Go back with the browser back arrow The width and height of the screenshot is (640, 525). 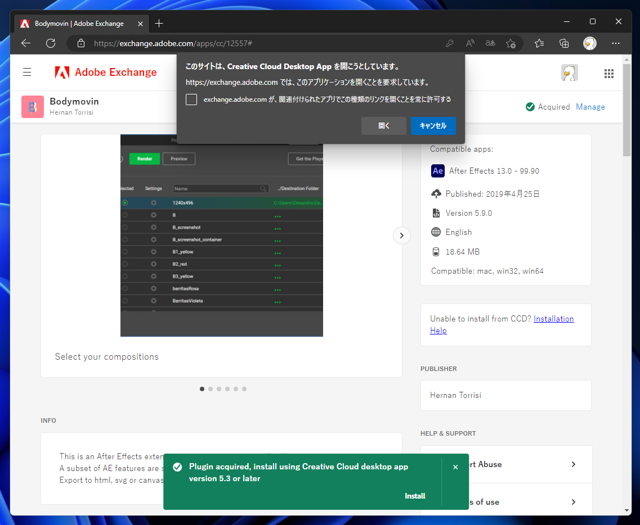point(26,43)
